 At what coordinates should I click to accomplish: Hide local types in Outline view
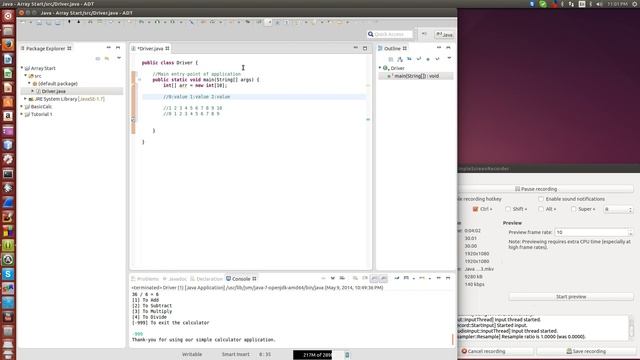437,59
